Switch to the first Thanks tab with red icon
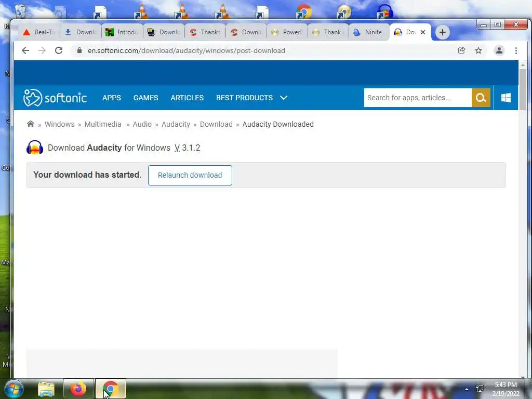532x399 pixels. 205,32
